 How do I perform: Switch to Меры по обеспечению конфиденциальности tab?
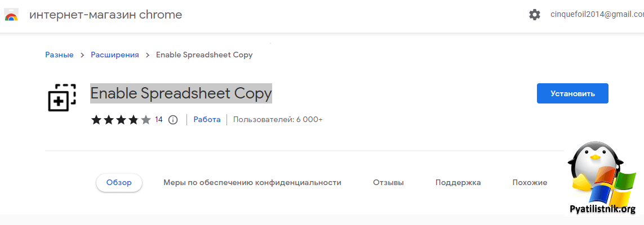pyautogui.click(x=252, y=182)
